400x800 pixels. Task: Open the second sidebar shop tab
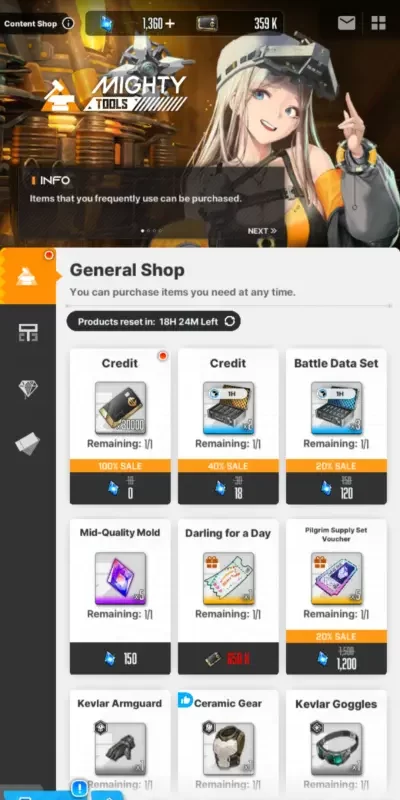[28, 333]
